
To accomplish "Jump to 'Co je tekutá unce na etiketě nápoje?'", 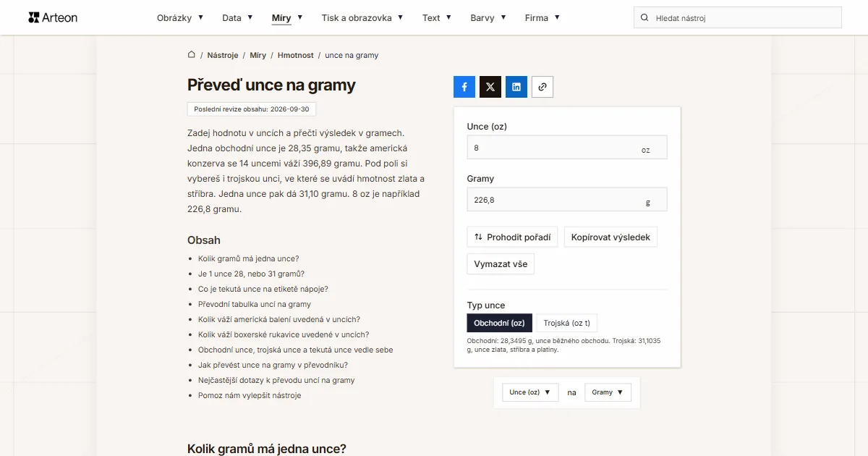I will pyautogui.click(x=263, y=289).
